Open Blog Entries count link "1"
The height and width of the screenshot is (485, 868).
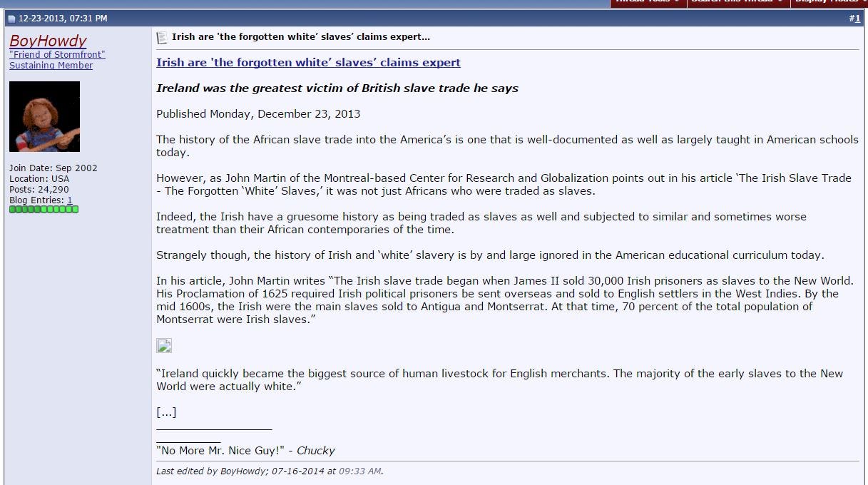(x=70, y=200)
